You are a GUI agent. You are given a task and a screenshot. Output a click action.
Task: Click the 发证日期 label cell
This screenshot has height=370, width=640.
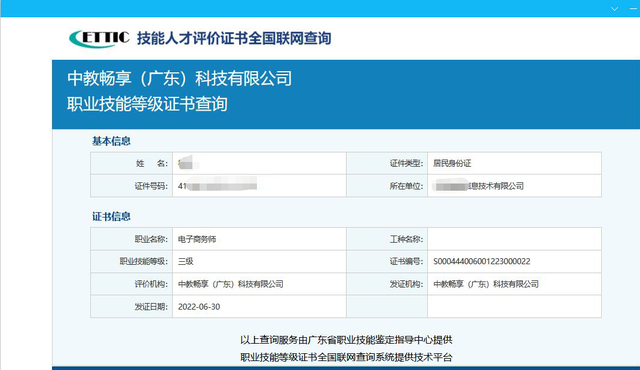coord(131,306)
